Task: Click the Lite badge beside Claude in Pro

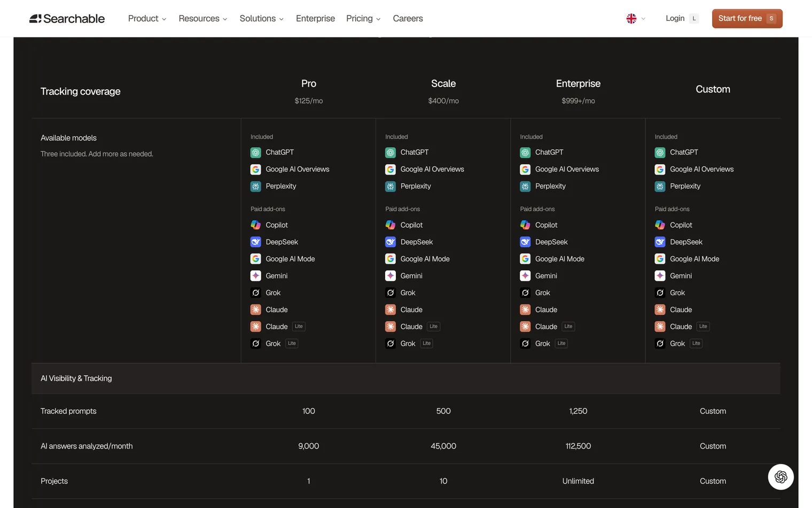Action: [x=299, y=326]
